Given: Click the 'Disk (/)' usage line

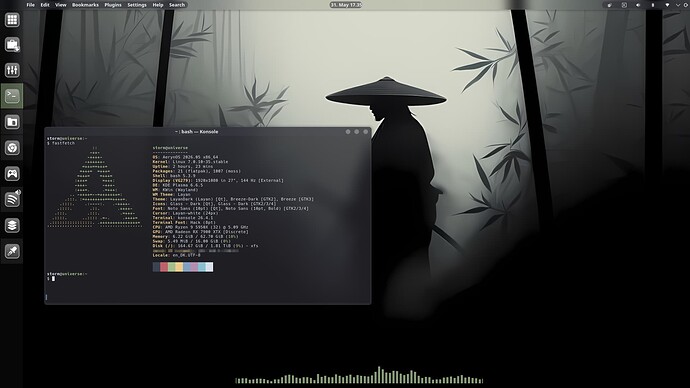Looking at the screenshot, I should (206, 246).
